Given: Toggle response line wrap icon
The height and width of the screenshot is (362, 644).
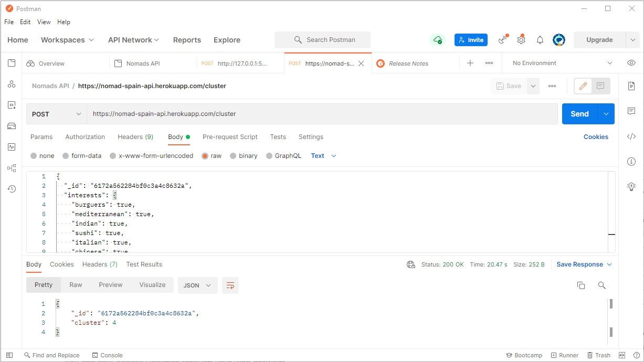Looking at the screenshot, I should click(x=230, y=285).
